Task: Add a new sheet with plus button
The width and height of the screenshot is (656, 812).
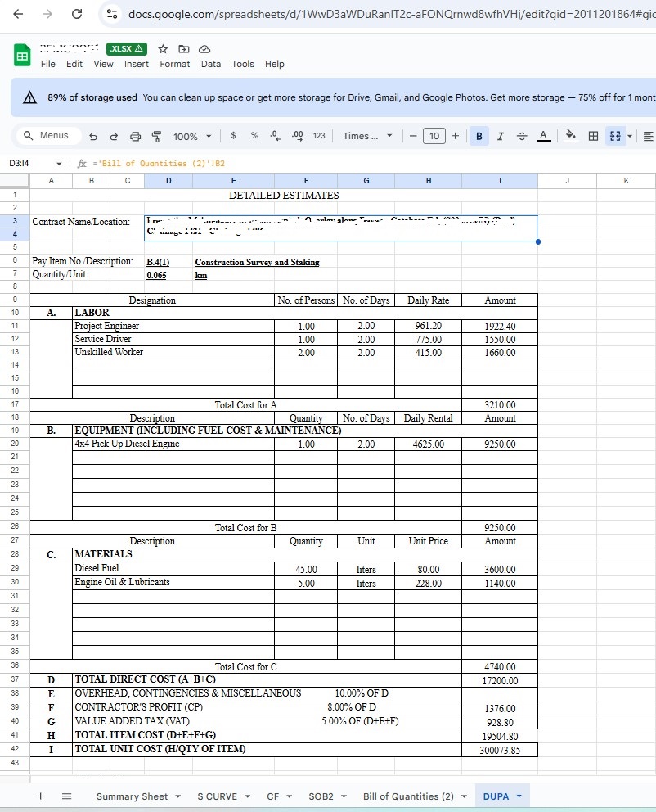Action: coord(40,796)
